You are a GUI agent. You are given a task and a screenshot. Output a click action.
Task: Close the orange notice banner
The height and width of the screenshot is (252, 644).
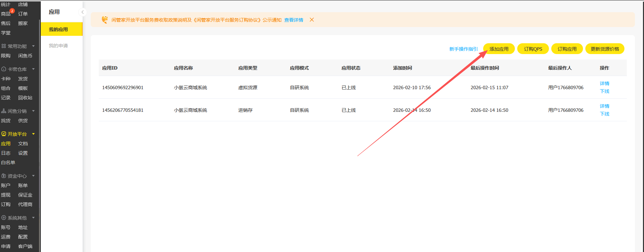pyautogui.click(x=312, y=20)
